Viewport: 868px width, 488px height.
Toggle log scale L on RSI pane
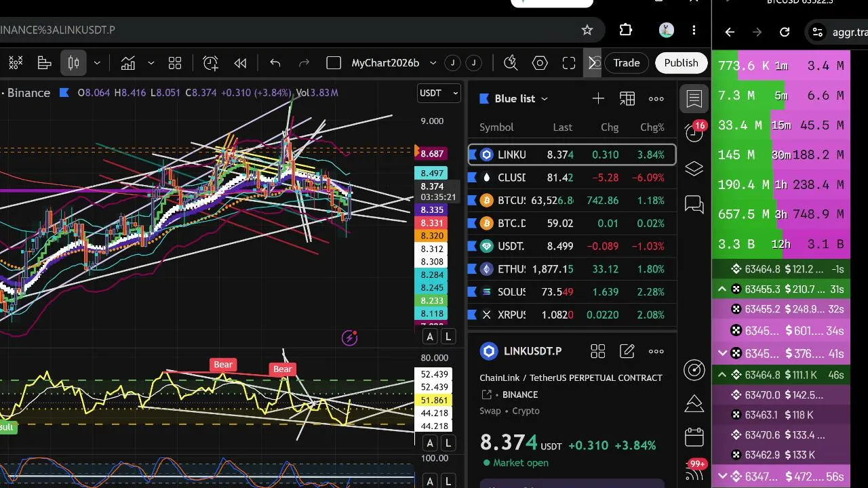tap(448, 443)
